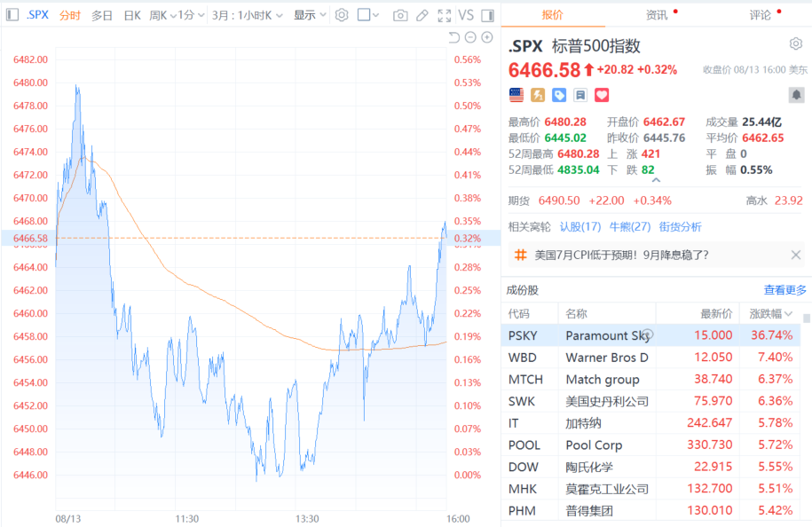Collapse quote details with up chevron

point(656,180)
